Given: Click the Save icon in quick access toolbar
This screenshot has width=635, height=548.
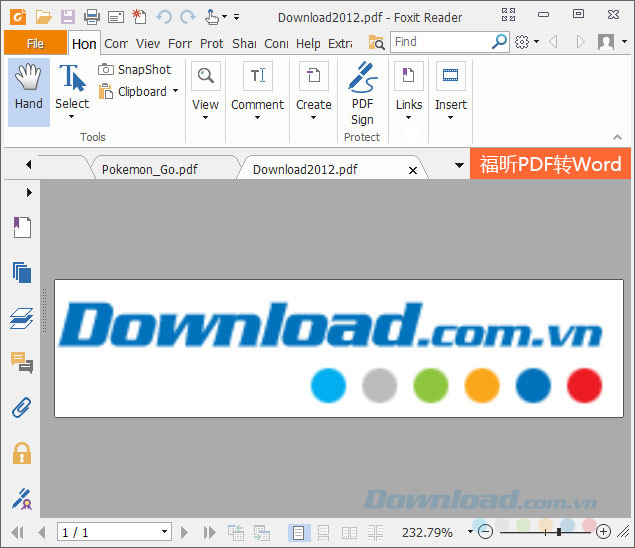Looking at the screenshot, I should coord(68,17).
